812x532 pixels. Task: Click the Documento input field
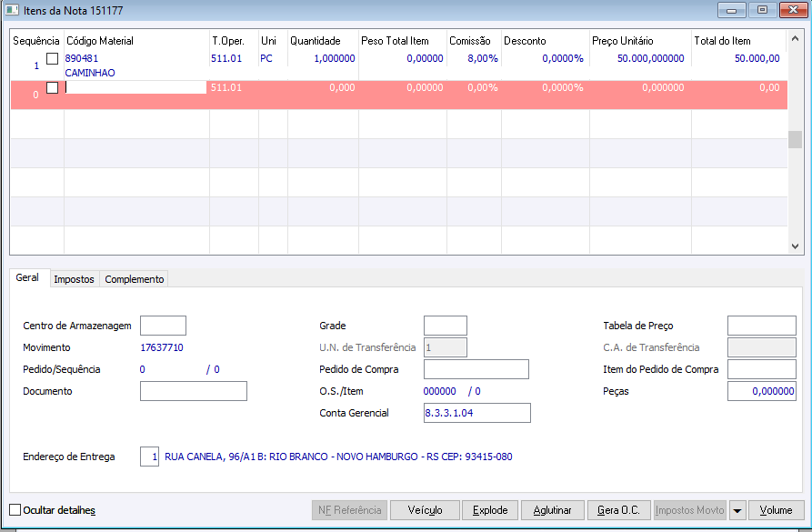coord(194,391)
